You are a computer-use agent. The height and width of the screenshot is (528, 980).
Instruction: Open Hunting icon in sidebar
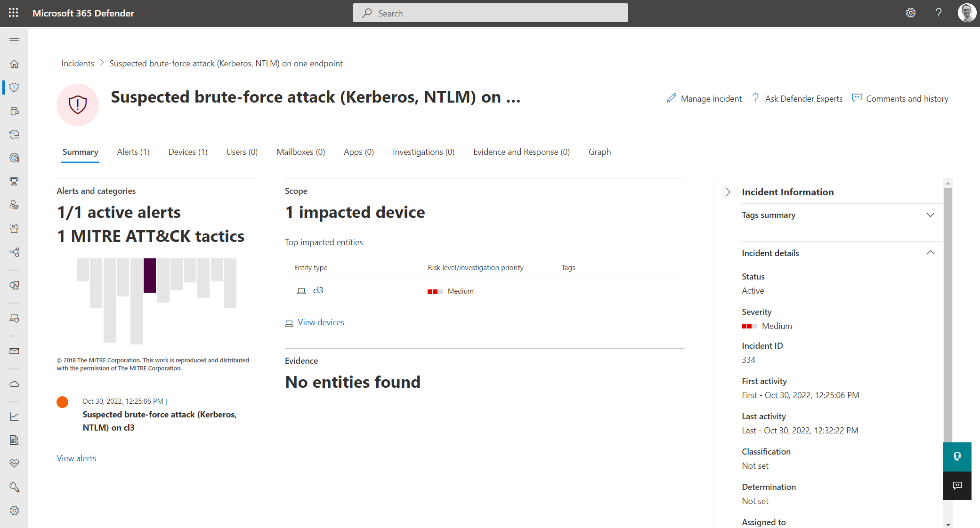pyautogui.click(x=14, y=111)
